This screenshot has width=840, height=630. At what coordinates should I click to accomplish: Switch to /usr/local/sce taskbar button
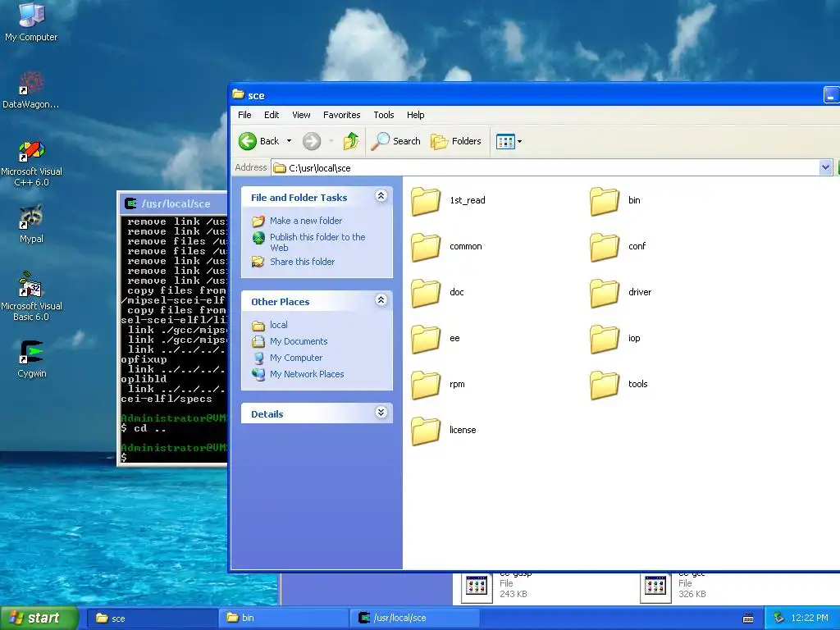tap(414, 619)
